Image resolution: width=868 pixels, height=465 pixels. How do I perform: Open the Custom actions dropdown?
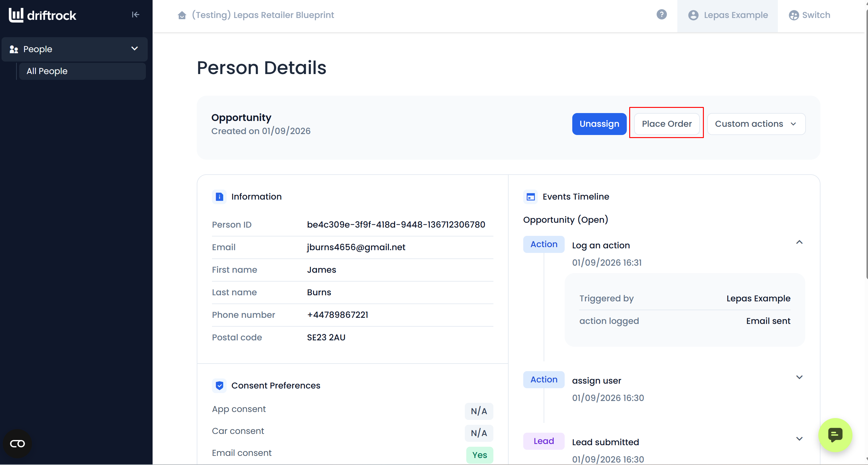pyautogui.click(x=756, y=124)
